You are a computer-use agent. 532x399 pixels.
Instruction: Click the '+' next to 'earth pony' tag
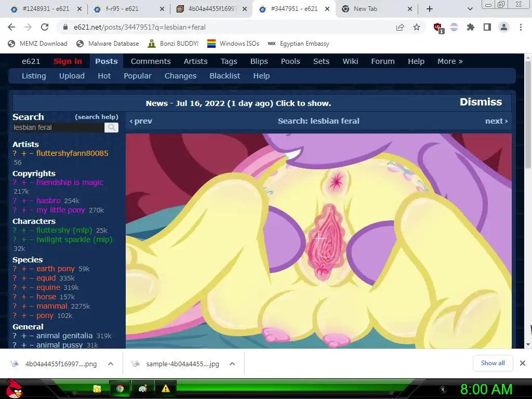pos(24,269)
